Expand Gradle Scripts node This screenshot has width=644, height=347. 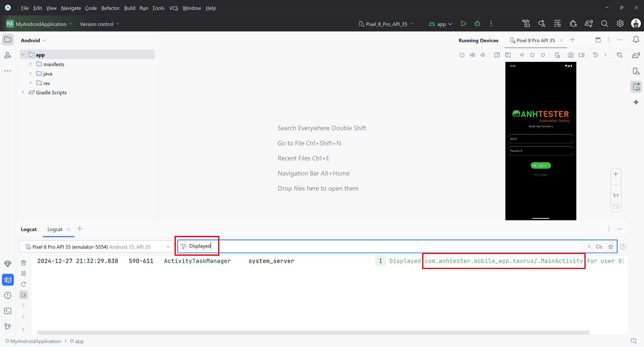(23, 92)
